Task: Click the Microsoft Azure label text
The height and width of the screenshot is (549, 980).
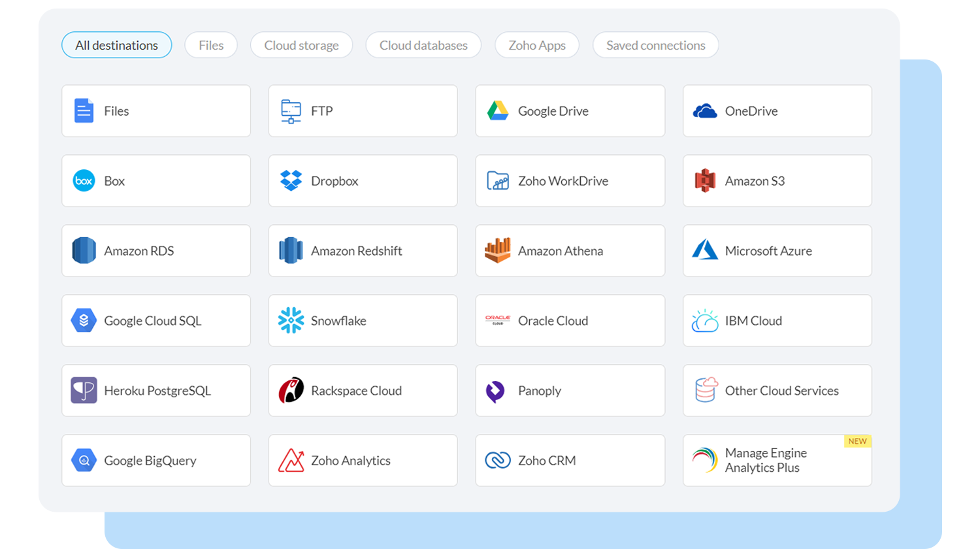Action: 769,251
